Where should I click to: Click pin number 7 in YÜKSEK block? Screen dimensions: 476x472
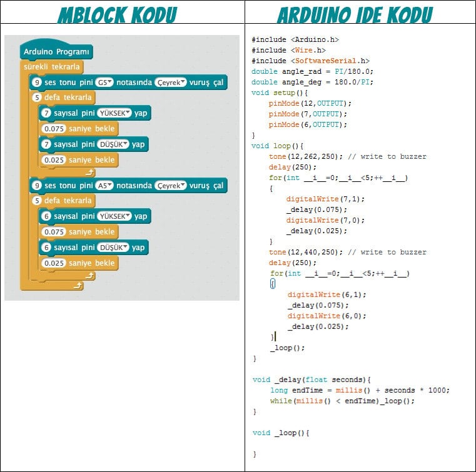46,113
